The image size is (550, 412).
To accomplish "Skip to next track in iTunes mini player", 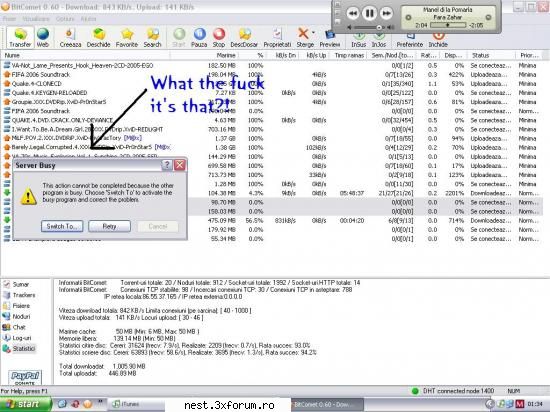I will [x=386, y=14].
